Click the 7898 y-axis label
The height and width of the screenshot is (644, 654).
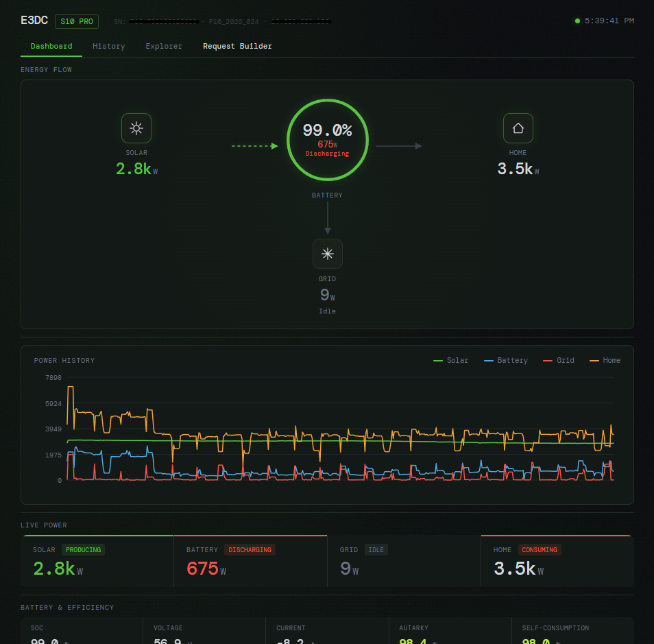(53, 378)
